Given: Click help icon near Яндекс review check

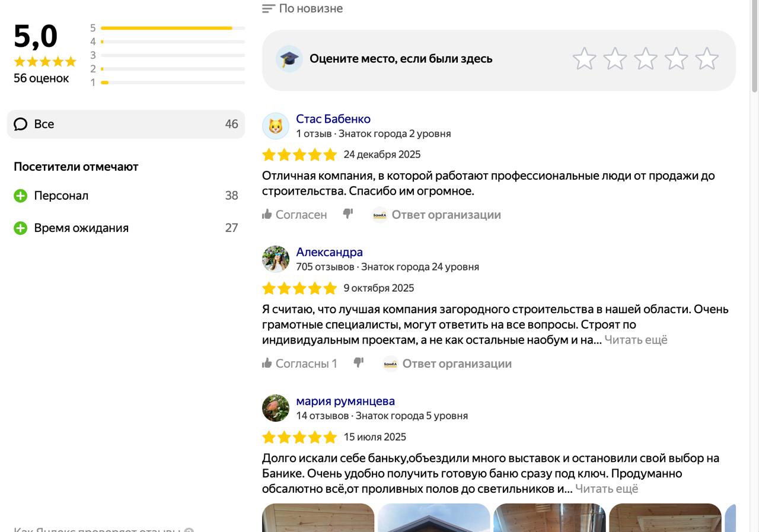Looking at the screenshot, I should point(189,530).
